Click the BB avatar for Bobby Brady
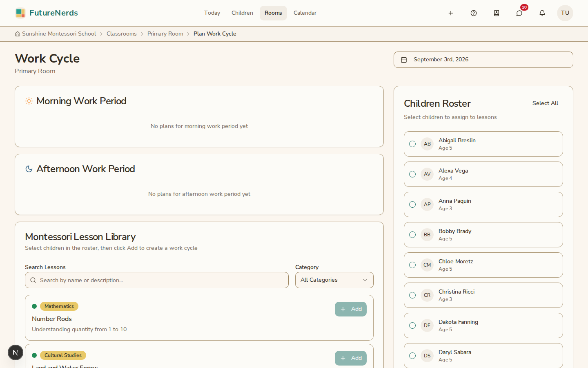 [x=427, y=235]
